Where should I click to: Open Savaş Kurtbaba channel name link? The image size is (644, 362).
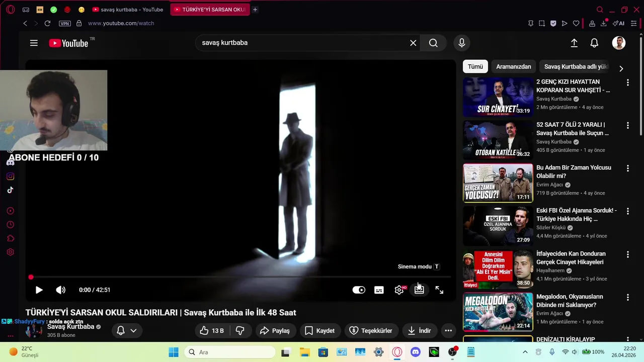[70, 326]
